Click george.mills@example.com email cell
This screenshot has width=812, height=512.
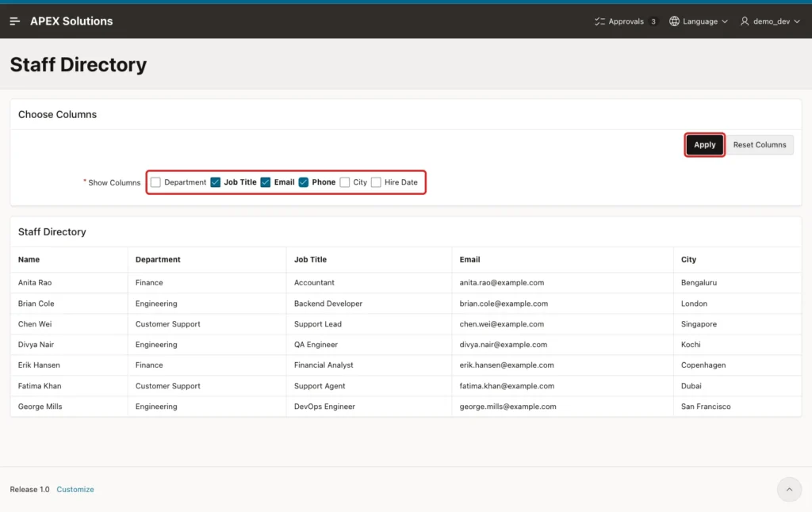[x=562, y=407]
